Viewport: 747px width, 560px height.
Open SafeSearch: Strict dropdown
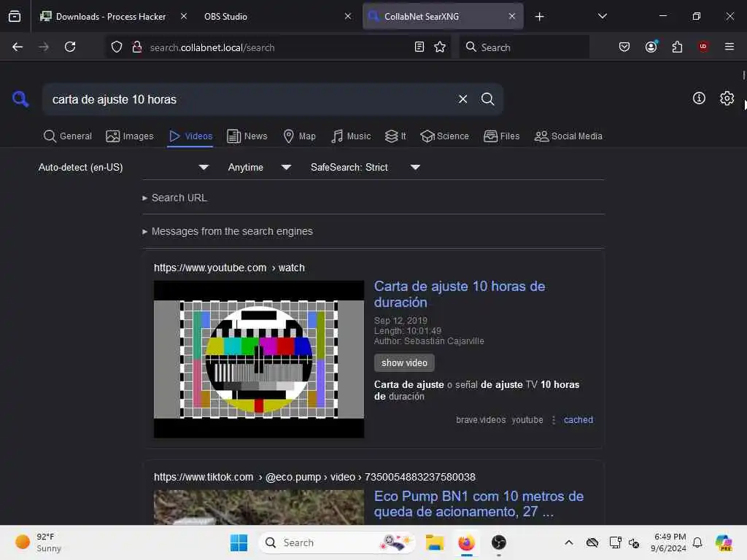coord(365,167)
